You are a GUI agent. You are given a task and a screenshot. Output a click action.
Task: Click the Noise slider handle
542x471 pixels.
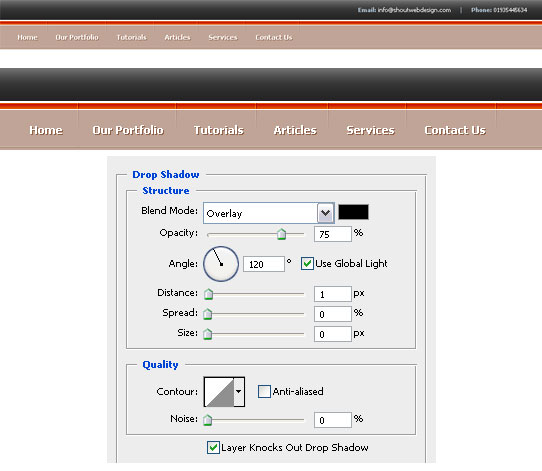click(207, 420)
